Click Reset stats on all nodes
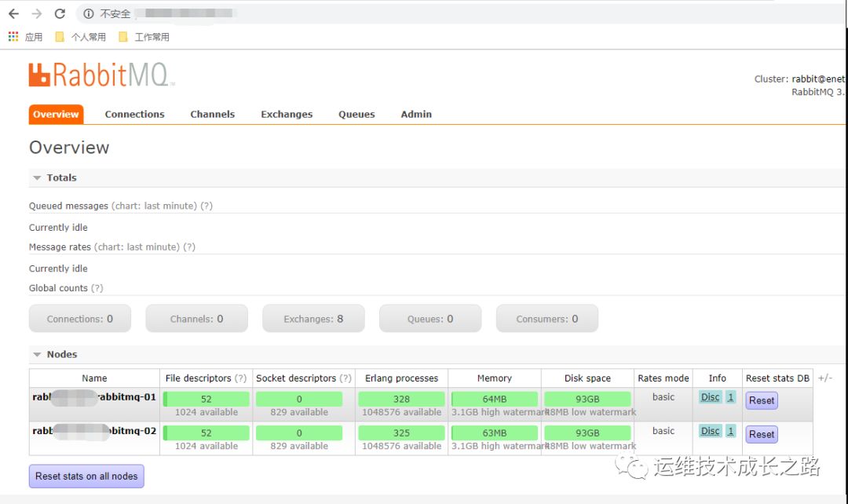Screen dimensions: 848x504 pos(86,476)
